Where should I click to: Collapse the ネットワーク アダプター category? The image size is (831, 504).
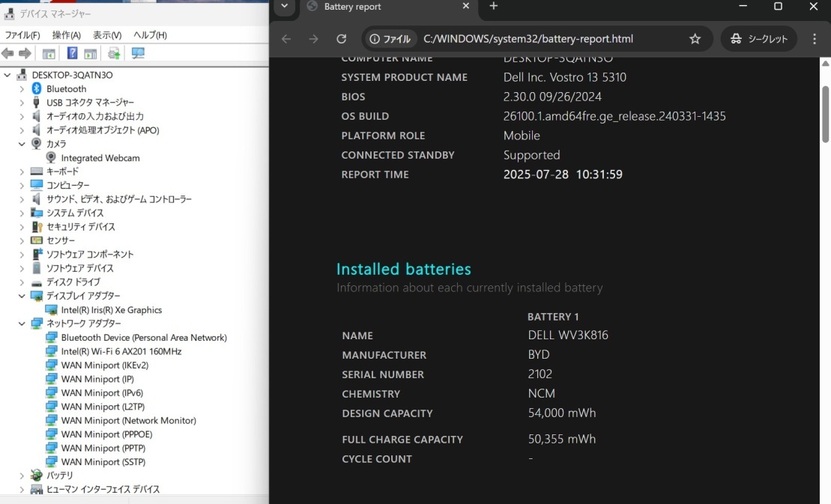coord(22,324)
